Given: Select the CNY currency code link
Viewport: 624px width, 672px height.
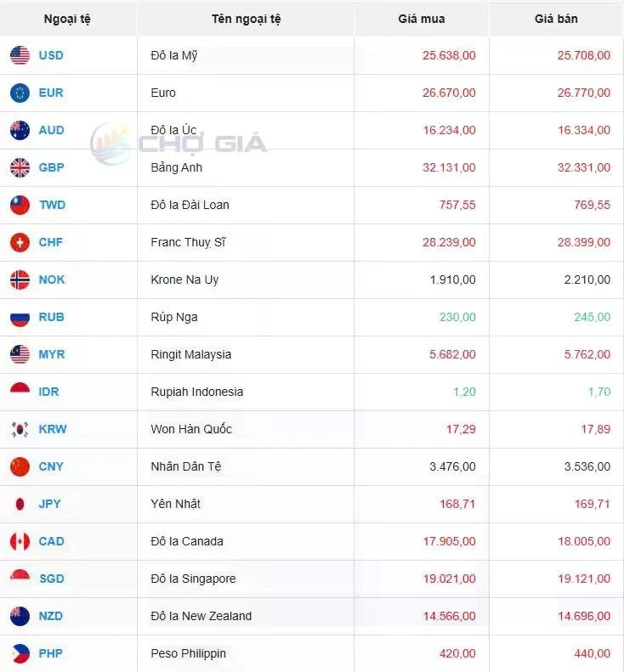Looking at the screenshot, I should 51,467.
